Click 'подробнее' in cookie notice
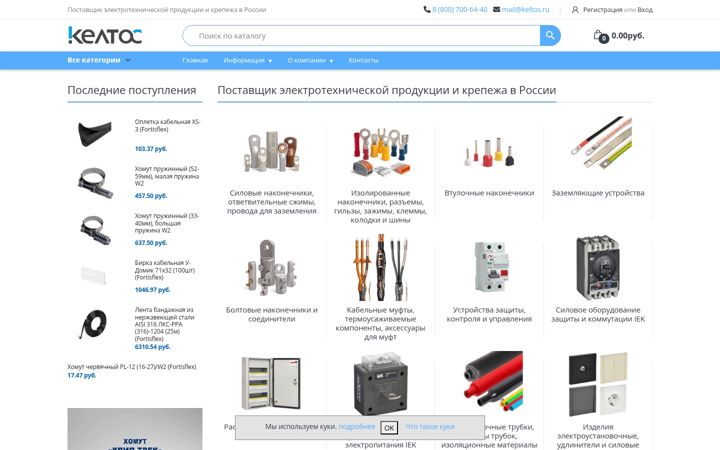 point(357,427)
